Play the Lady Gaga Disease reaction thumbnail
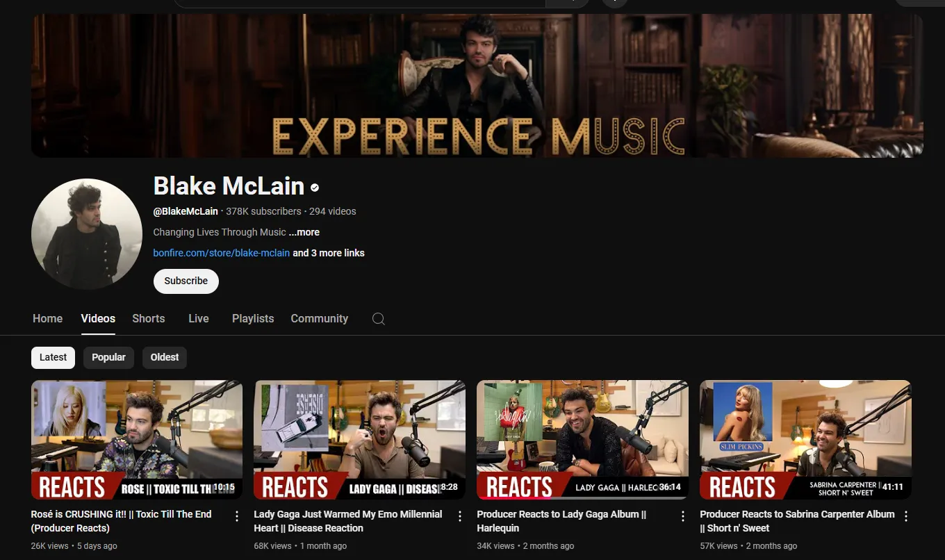This screenshot has width=945, height=560. (x=359, y=439)
